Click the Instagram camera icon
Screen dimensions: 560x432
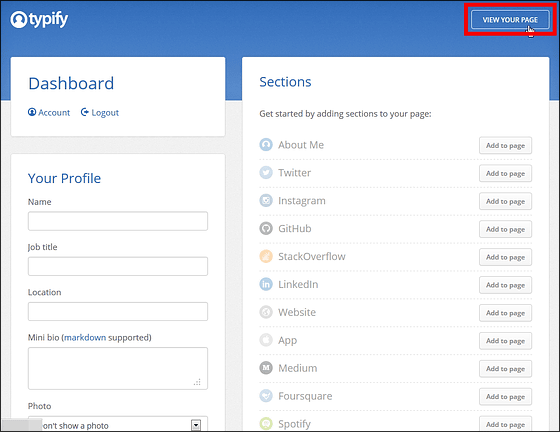pyautogui.click(x=266, y=200)
